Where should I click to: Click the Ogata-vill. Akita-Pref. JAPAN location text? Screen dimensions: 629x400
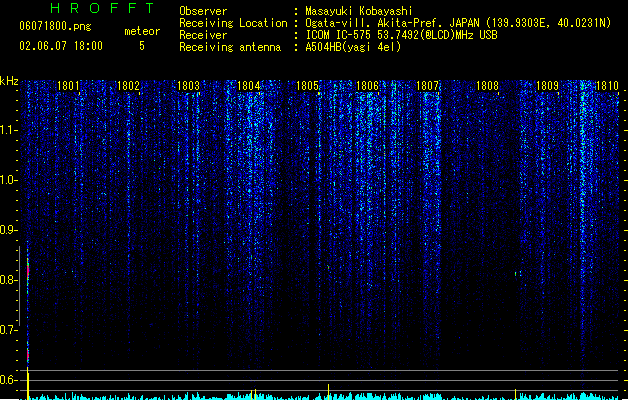tap(458, 23)
